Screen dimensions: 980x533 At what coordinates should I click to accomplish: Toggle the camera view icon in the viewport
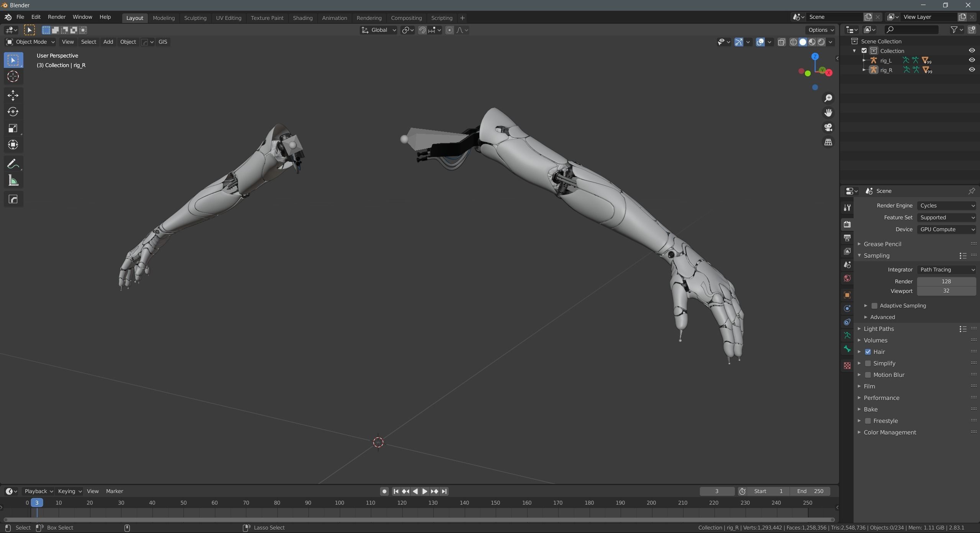click(x=828, y=127)
